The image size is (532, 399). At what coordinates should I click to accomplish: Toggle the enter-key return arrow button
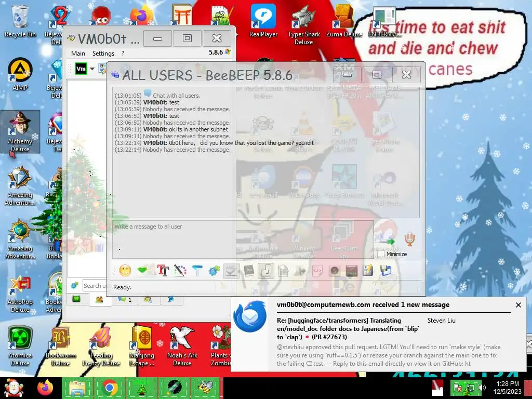click(x=265, y=271)
